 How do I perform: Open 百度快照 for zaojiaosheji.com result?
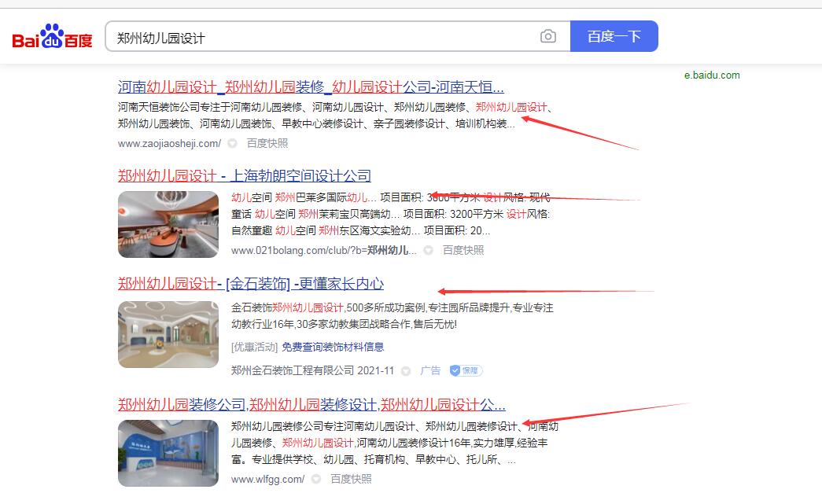(x=267, y=143)
